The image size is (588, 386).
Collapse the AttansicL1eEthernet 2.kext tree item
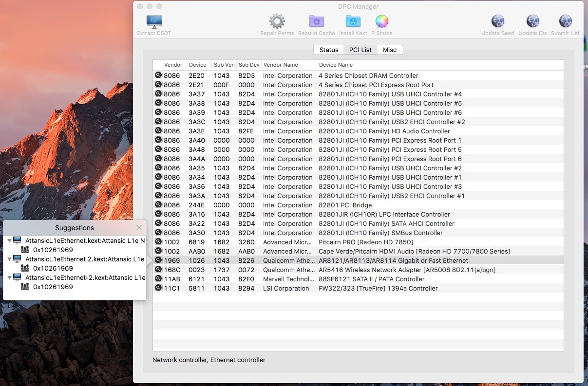10,259
